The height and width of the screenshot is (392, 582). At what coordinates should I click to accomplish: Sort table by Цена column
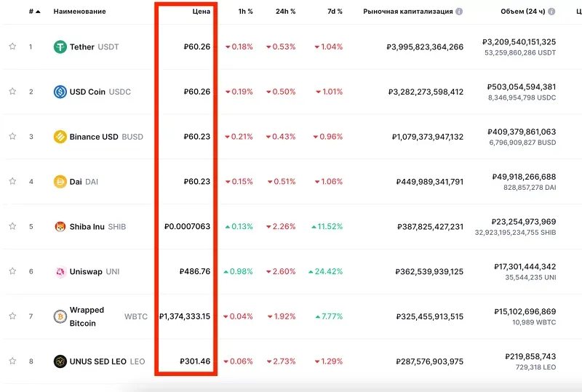click(202, 12)
